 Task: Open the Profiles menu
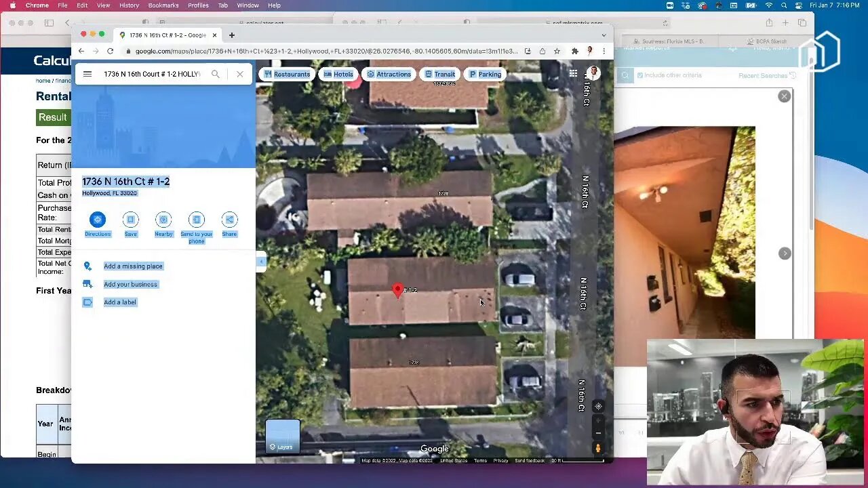click(x=198, y=5)
